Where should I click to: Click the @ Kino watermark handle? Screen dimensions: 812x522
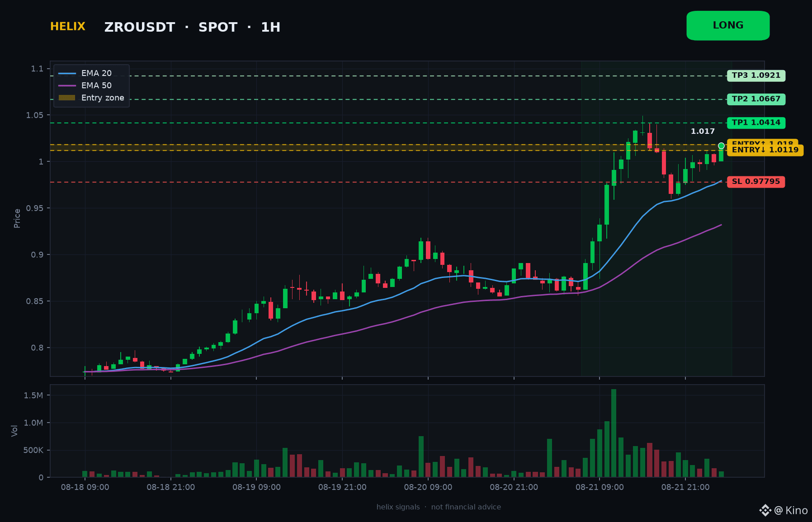[791, 510]
